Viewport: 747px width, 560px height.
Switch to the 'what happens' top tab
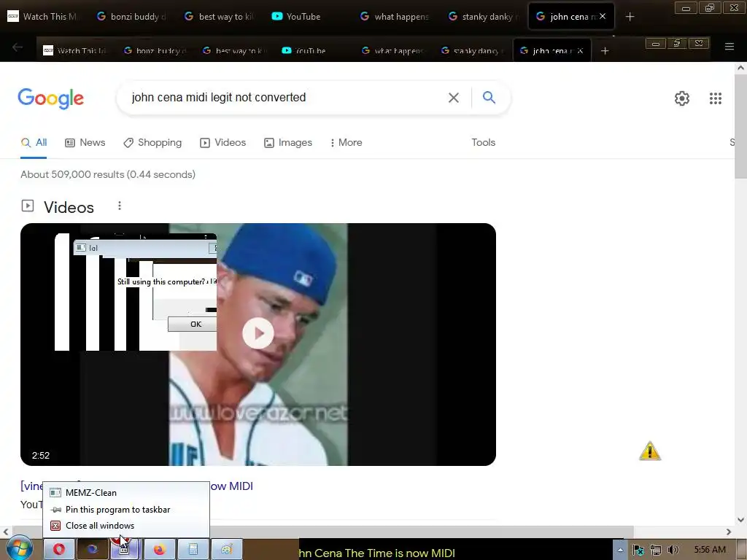395,17
